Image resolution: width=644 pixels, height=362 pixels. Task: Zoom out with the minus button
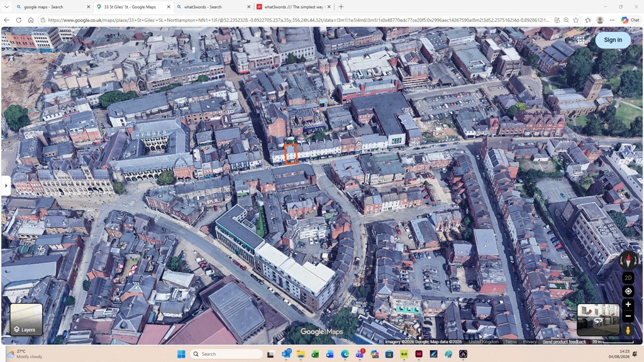[x=628, y=317]
